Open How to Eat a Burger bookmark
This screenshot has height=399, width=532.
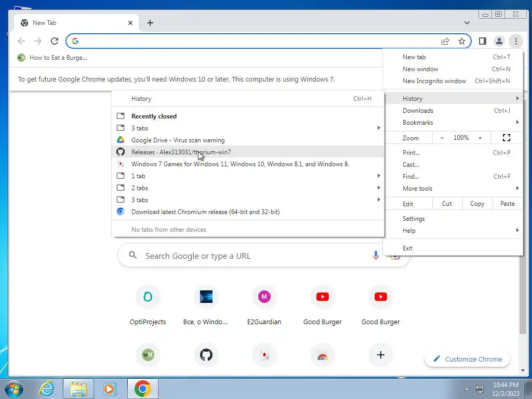[52, 58]
